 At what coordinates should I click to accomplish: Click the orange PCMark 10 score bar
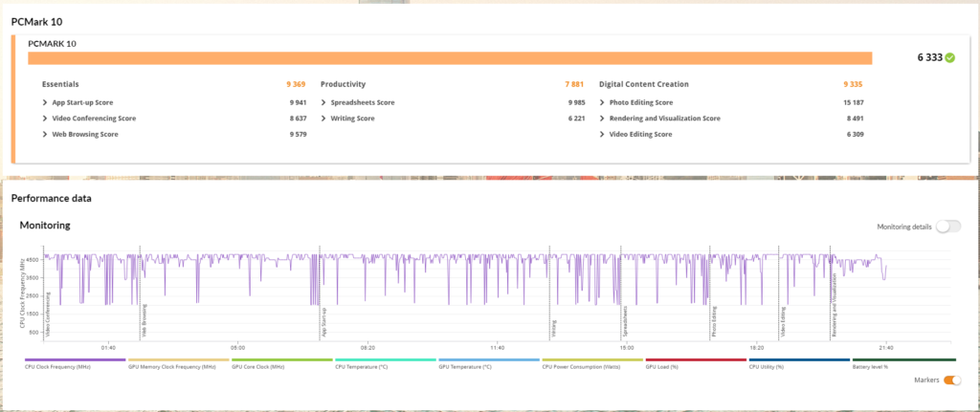(x=450, y=58)
